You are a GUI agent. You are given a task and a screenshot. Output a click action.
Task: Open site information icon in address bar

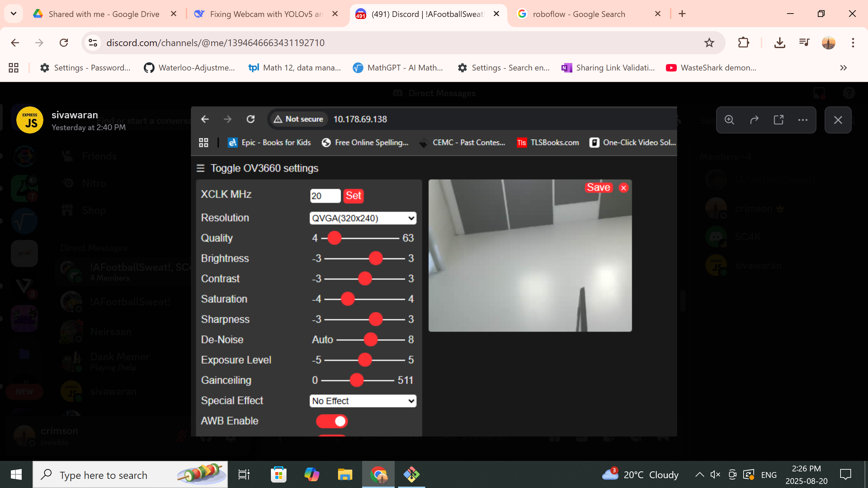pos(93,43)
